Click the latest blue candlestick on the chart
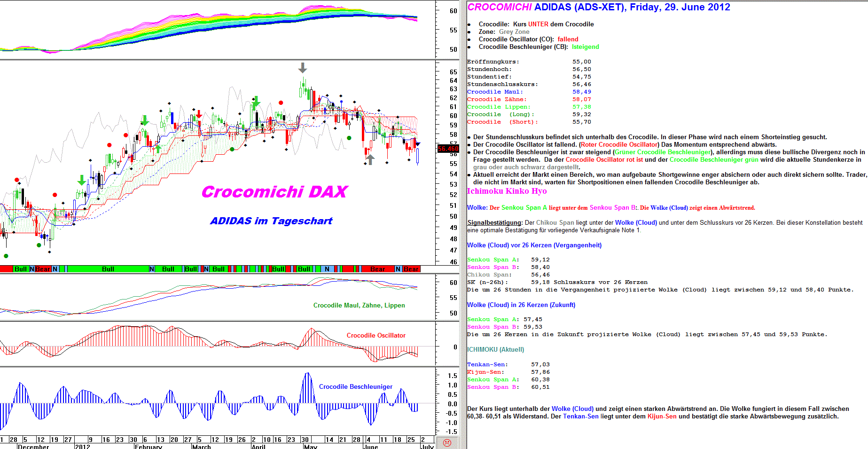Image resolution: width=868 pixels, height=449 pixels. pyautogui.click(x=417, y=156)
